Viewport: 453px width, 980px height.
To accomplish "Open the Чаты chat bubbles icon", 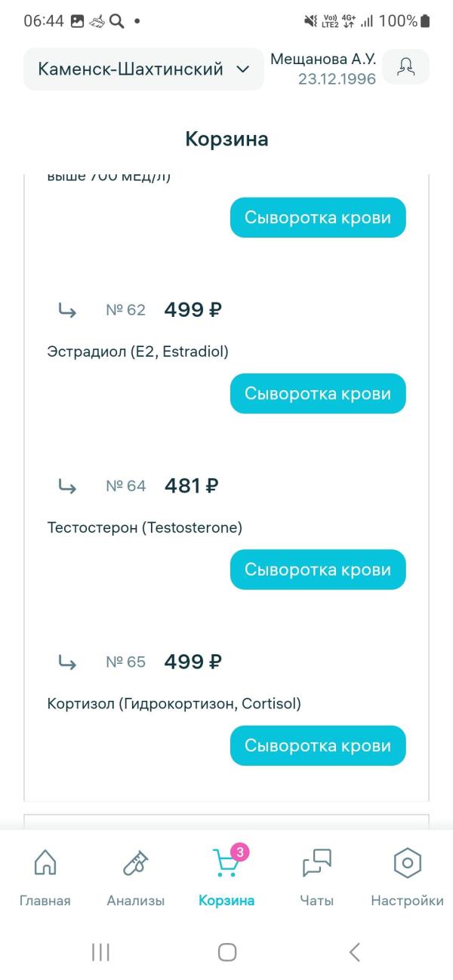I will coord(316,863).
